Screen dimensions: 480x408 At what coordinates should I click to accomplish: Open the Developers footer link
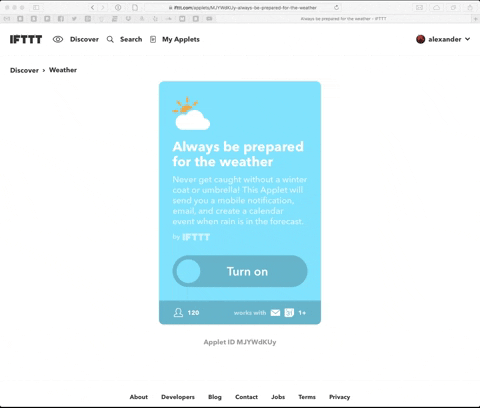pyautogui.click(x=178, y=397)
